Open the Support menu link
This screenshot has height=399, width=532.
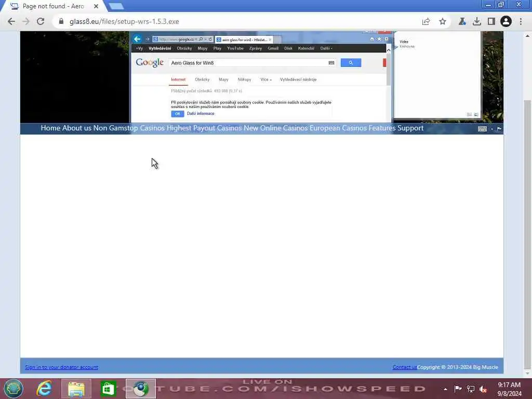(x=410, y=128)
